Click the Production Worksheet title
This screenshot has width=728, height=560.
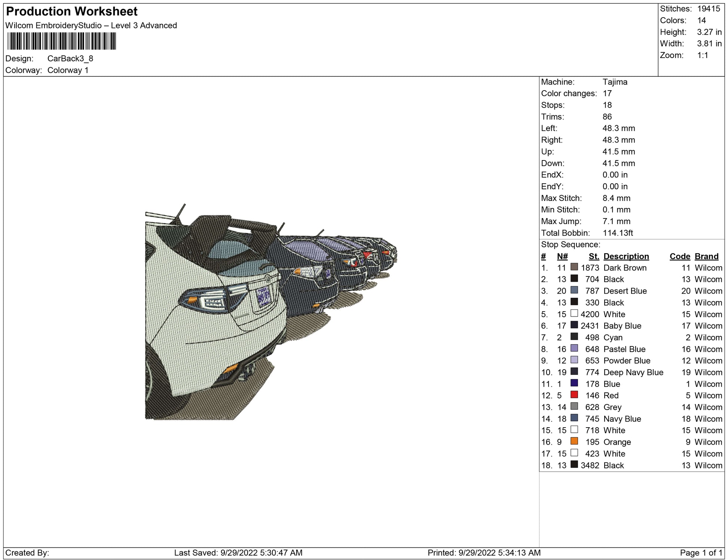click(x=72, y=12)
